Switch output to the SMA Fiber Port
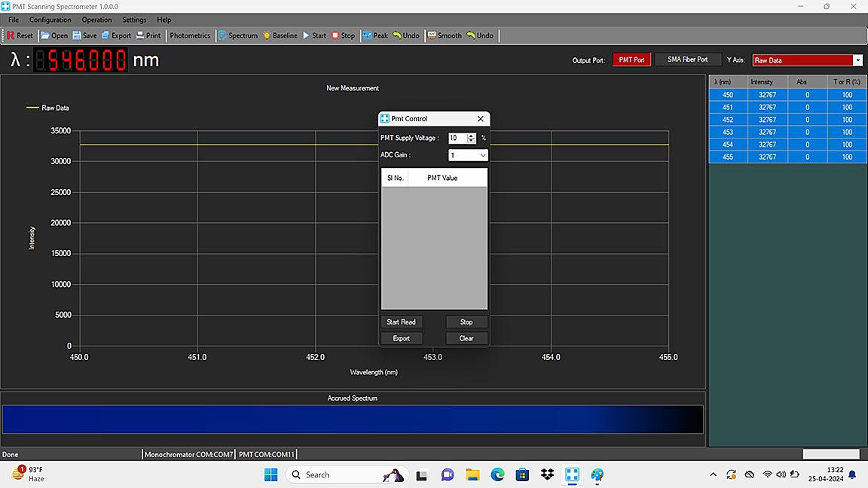This screenshot has width=868, height=488. click(687, 59)
